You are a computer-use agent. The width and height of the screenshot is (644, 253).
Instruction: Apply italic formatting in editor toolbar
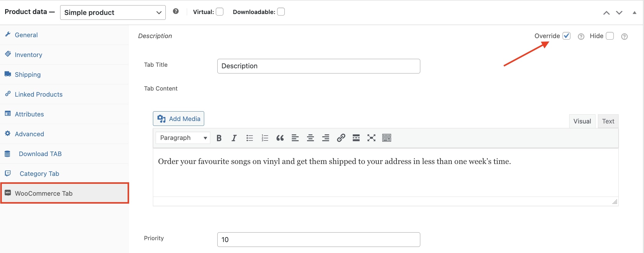234,138
